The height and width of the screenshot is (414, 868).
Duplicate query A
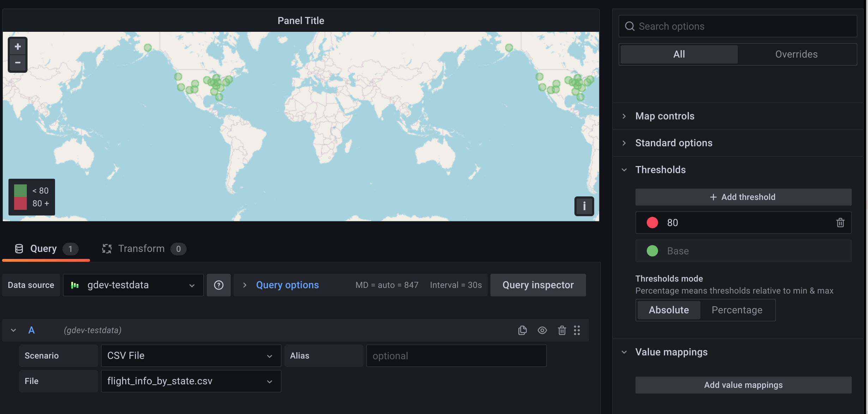[523, 330]
